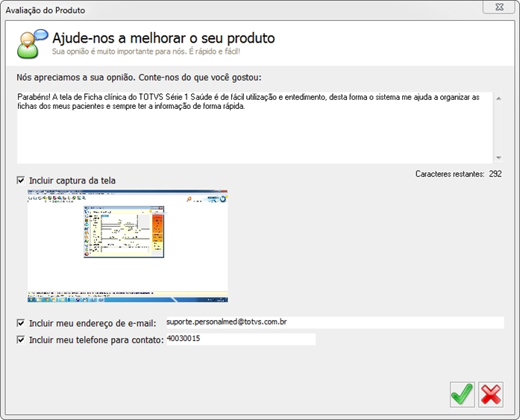The height and width of the screenshot is (420, 520).
Task: Click the miniature taskbar in the screenshot preview
Action: pos(128,300)
